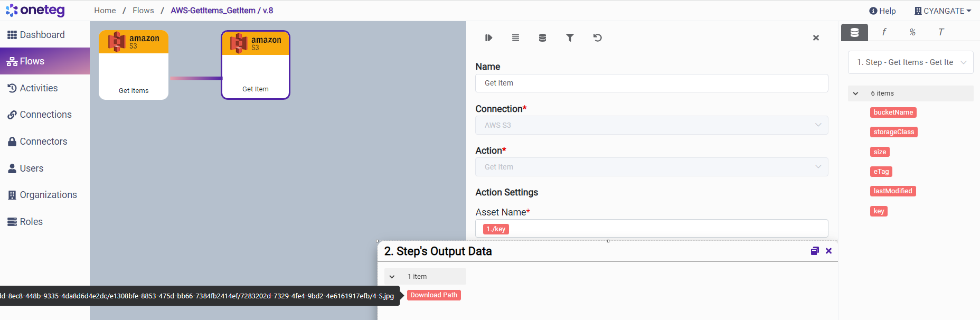Image resolution: width=980 pixels, height=320 pixels.
Task: Click the filter funnel icon
Action: tap(570, 37)
